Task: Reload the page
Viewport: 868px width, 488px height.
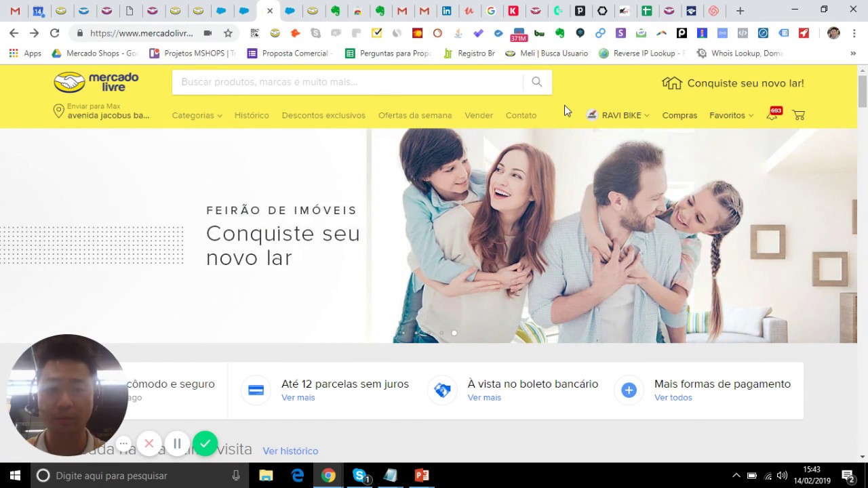Action: pyautogui.click(x=54, y=33)
